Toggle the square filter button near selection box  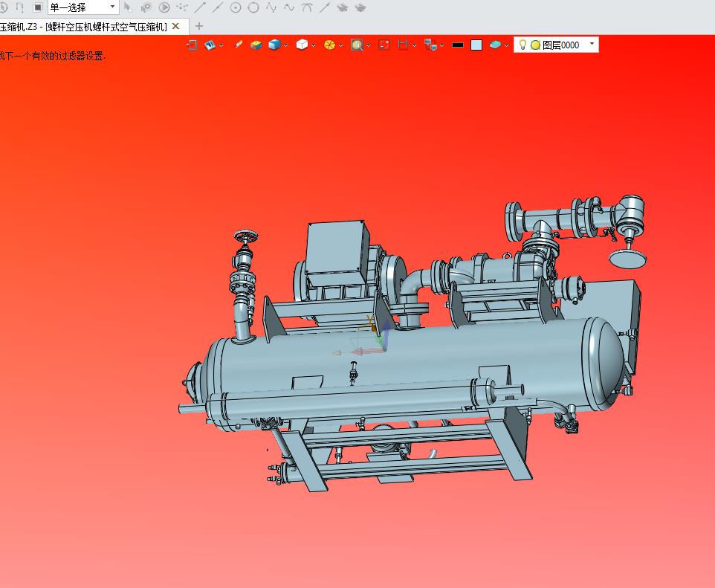coord(38,7)
